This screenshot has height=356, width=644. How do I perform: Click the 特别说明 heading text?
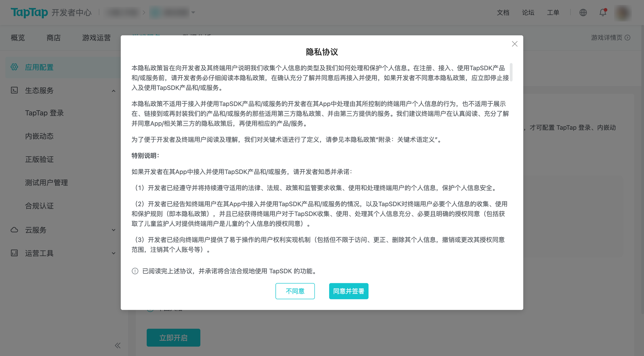pyautogui.click(x=145, y=156)
